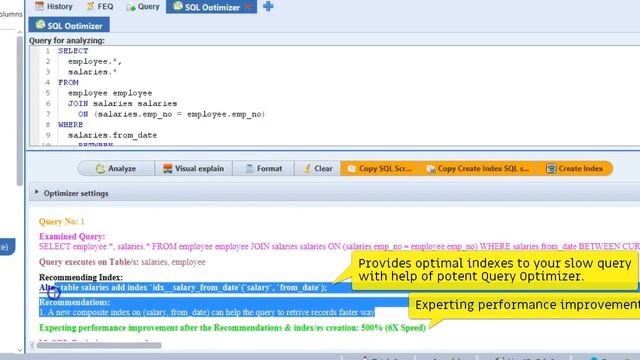The image size is (640, 360).
Task: Close the SQL Optimizer tab
Action: [247, 7]
